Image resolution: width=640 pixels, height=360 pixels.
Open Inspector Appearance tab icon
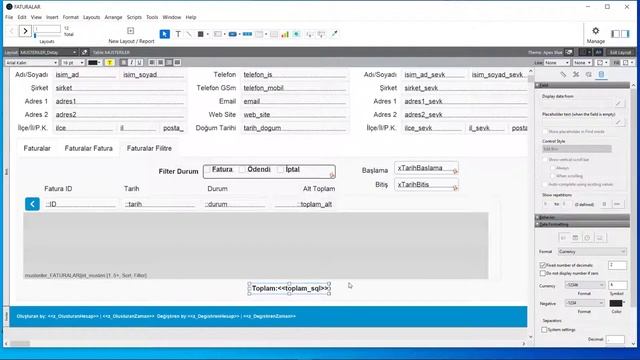coord(589,74)
